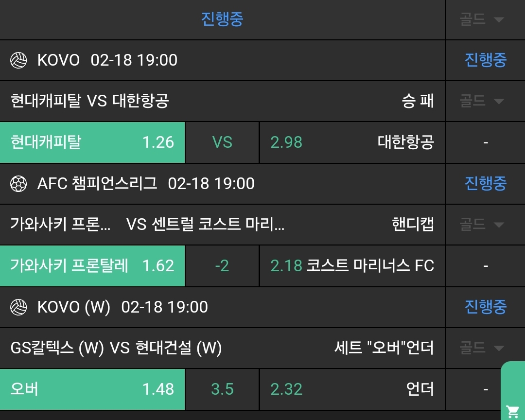
Task: Click 진행중 status for AFC 챔피언스리그
Action: 485,184
